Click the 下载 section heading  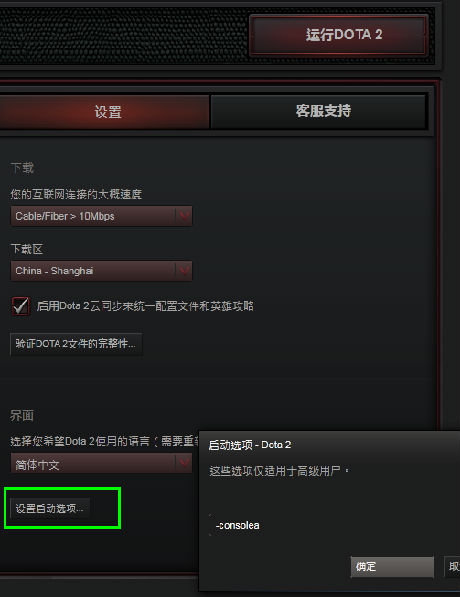[x=22, y=168]
